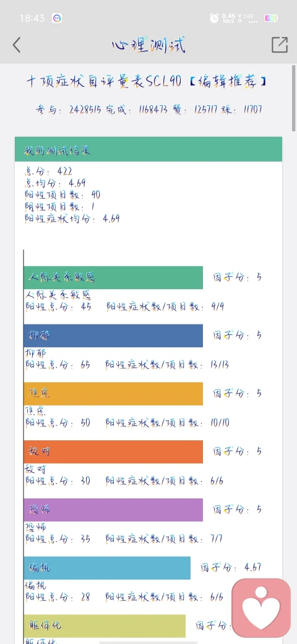The width and height of the screenshot is (297, 644).
Task: Open the share icon in header
Action: pos(279,45)
